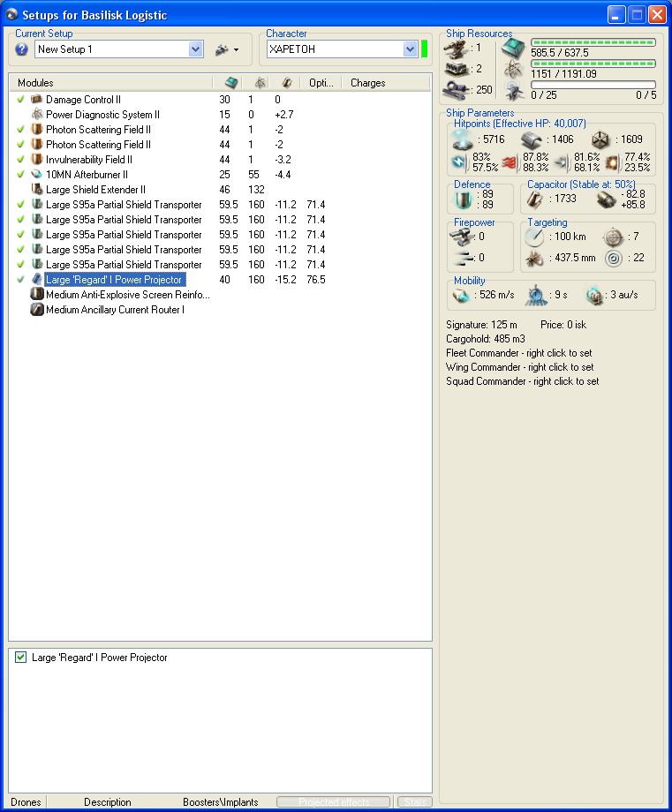
Task: Click the CPU resource icon
Action: click(x=513, y=48)
